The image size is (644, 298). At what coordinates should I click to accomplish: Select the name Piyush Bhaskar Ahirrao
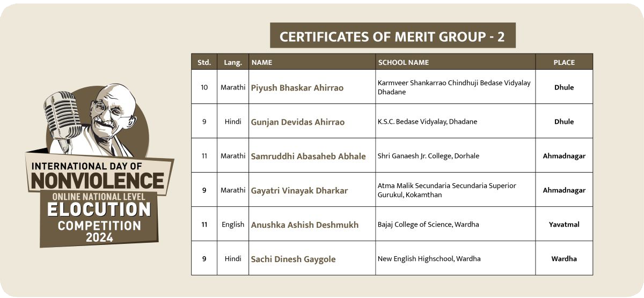[x=297, y=88]
